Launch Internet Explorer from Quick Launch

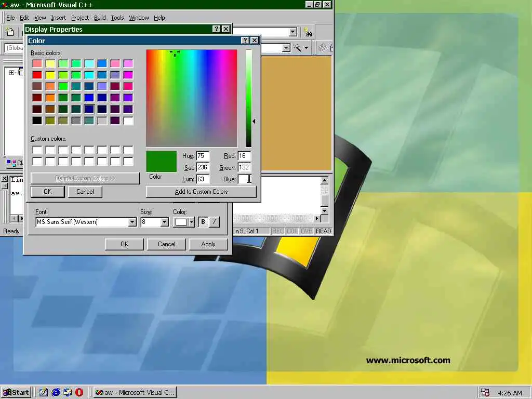(x=56, y=393)
